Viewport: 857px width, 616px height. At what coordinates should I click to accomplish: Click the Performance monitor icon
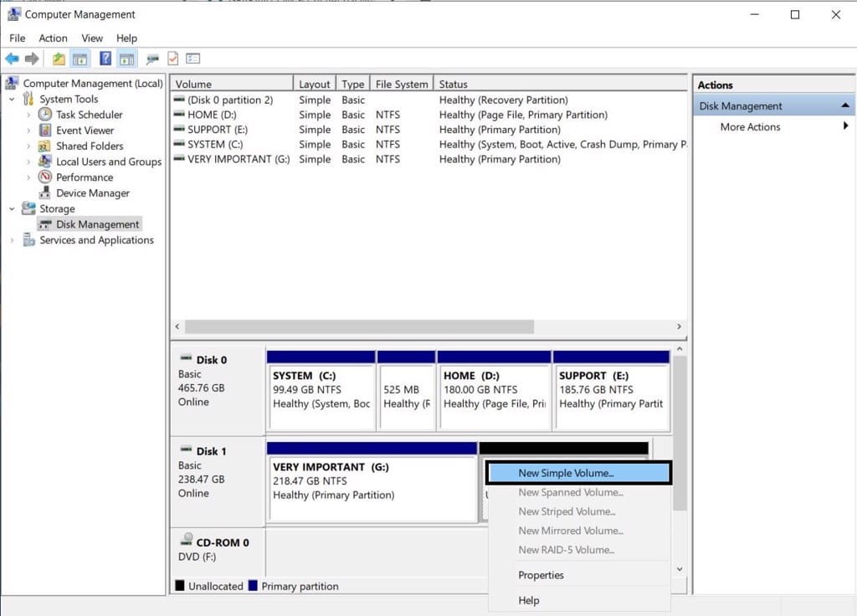tap(45, 177)
